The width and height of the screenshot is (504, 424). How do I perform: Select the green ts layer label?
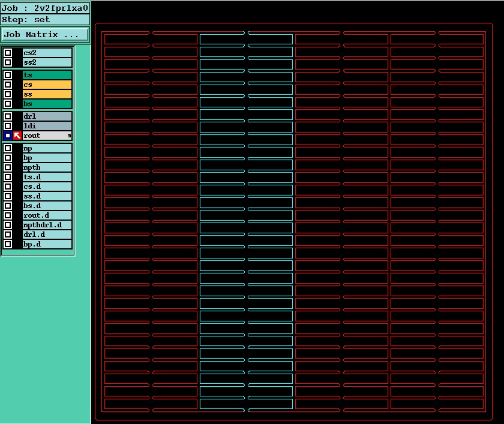47,75
